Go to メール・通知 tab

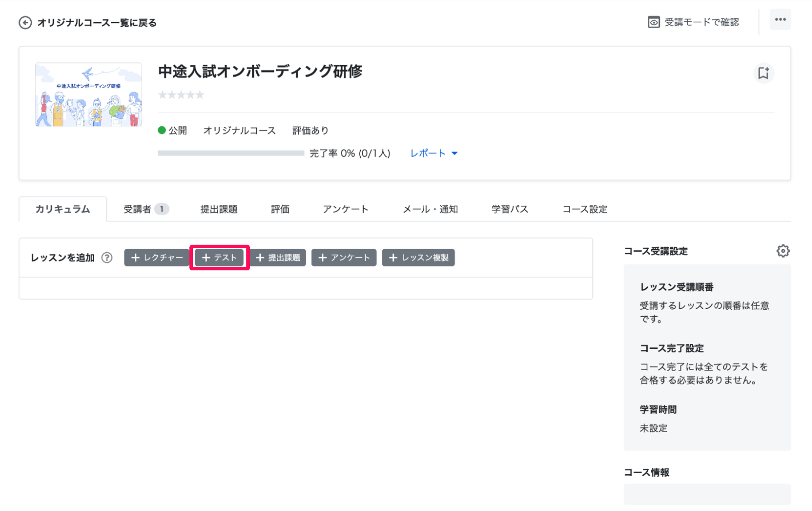430,209
